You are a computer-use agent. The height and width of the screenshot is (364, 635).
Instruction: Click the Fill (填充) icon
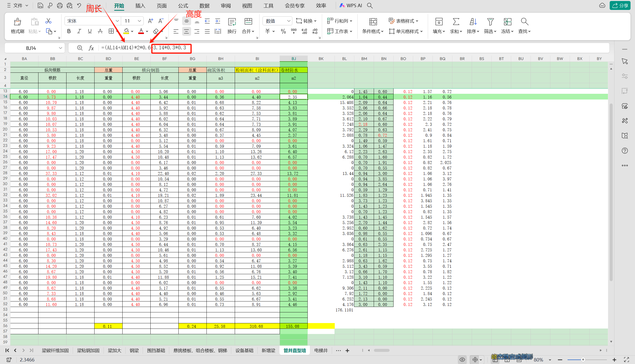coord(439,22)
